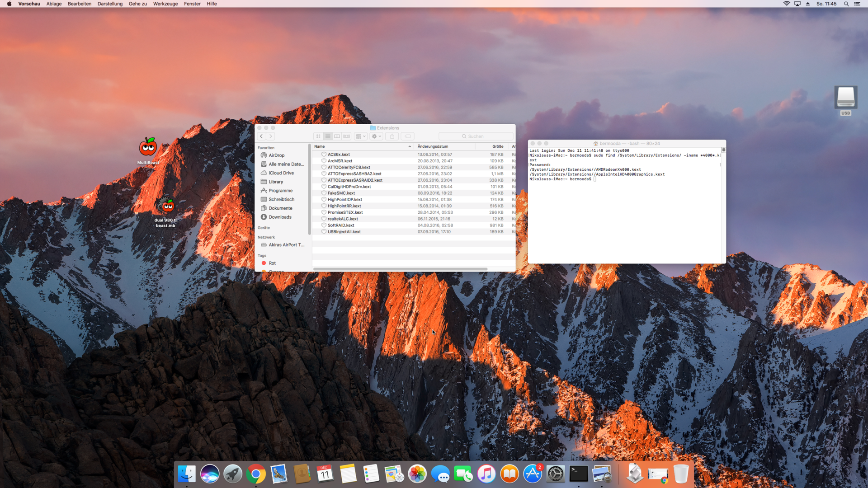The width and height of the screenshot is (868, 488).
Task: Click Spotlight search magnifier in menu bar
Action: coord(846,4)
